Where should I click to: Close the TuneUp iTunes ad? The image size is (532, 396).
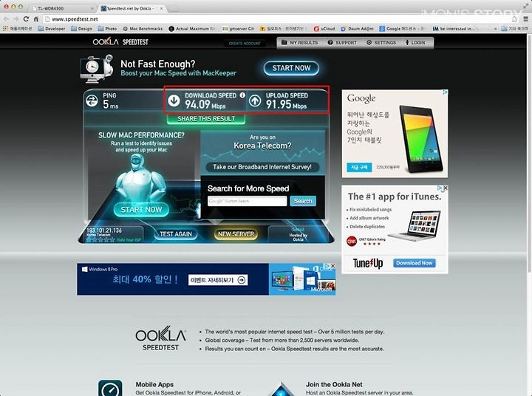[x=446, y=188]
